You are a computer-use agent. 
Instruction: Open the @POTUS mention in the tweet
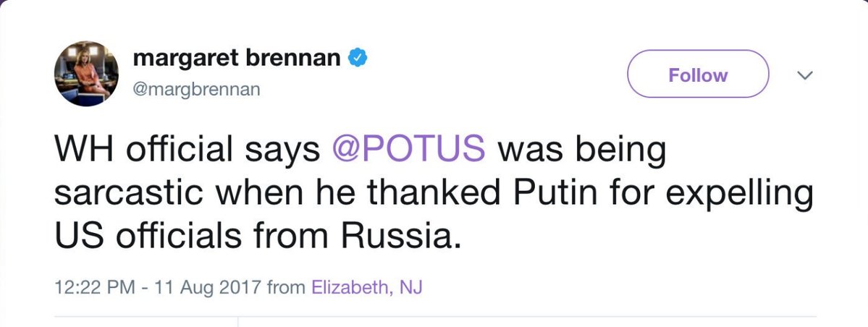(x=408, y=149)
